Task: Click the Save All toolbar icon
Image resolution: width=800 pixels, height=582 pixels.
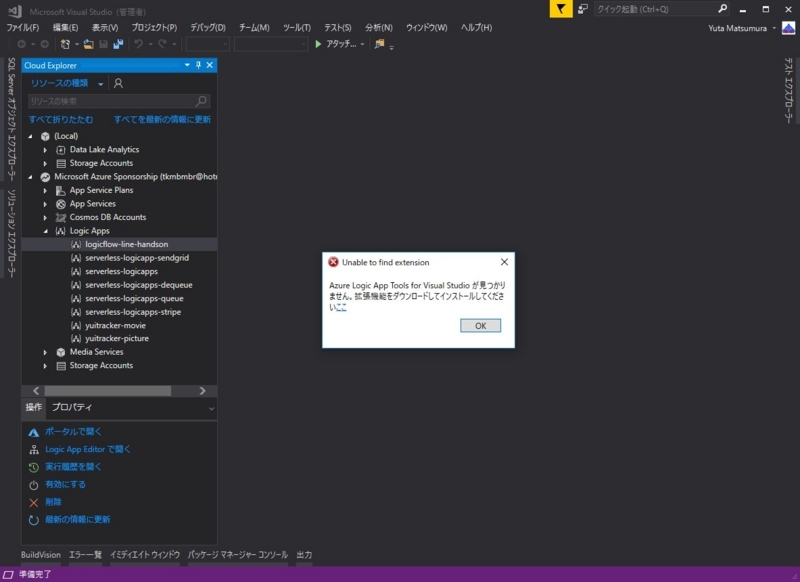Action: pos(118,44)
